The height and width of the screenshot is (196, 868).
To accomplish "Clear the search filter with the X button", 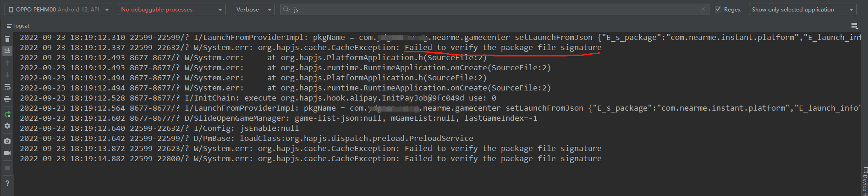I will pyautogui.click(x=703, y=9).
